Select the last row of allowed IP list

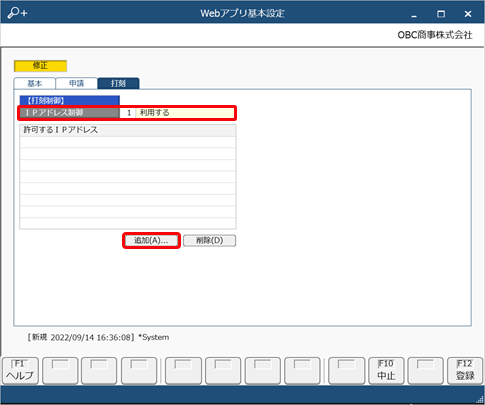[128, 223]
